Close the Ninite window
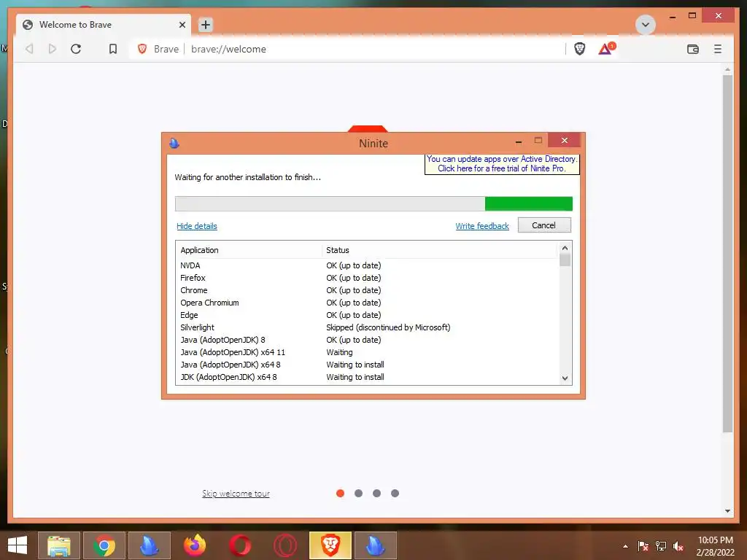This screenshot has height=560, width=747. pos(564,141)
